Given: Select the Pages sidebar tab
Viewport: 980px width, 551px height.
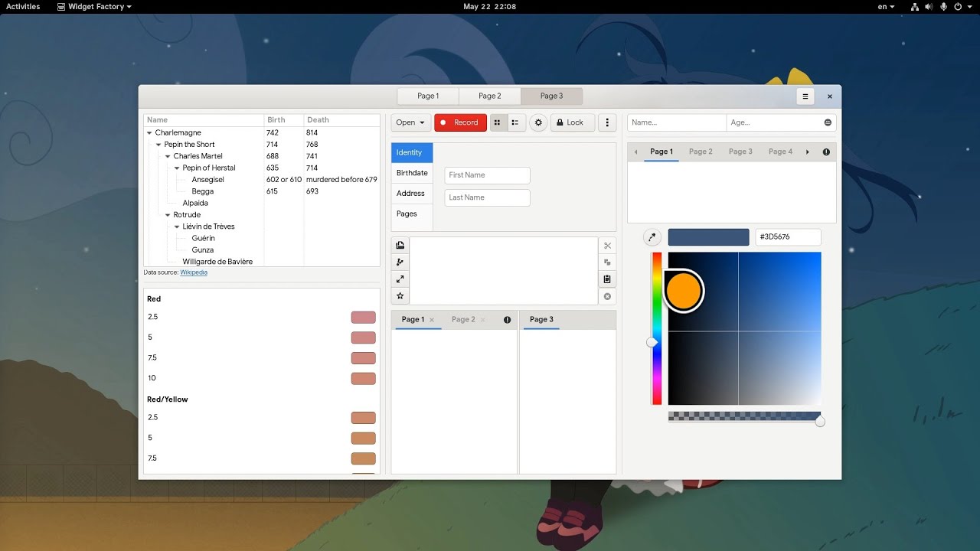Looking at the screenshot, I should point(412,214).
